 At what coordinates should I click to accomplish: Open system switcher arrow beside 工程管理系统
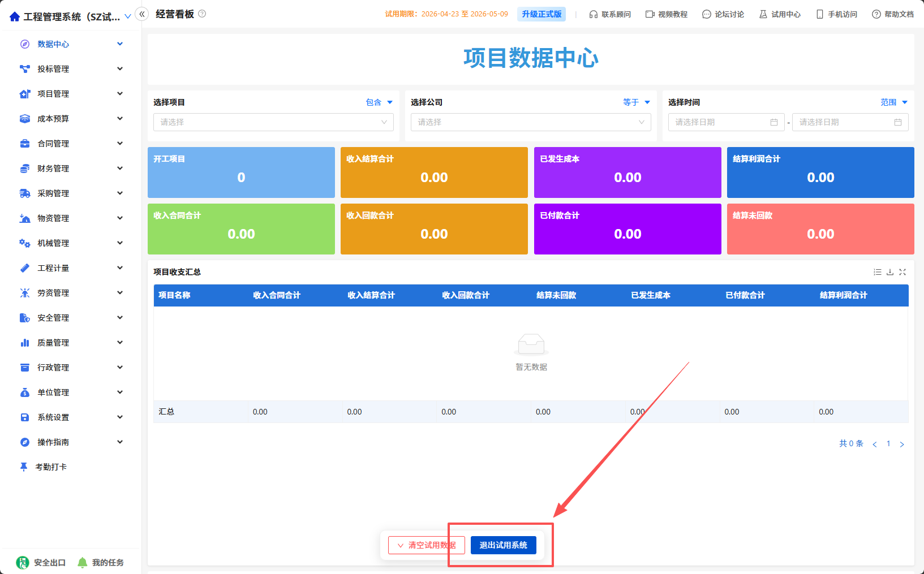(128, 16)
